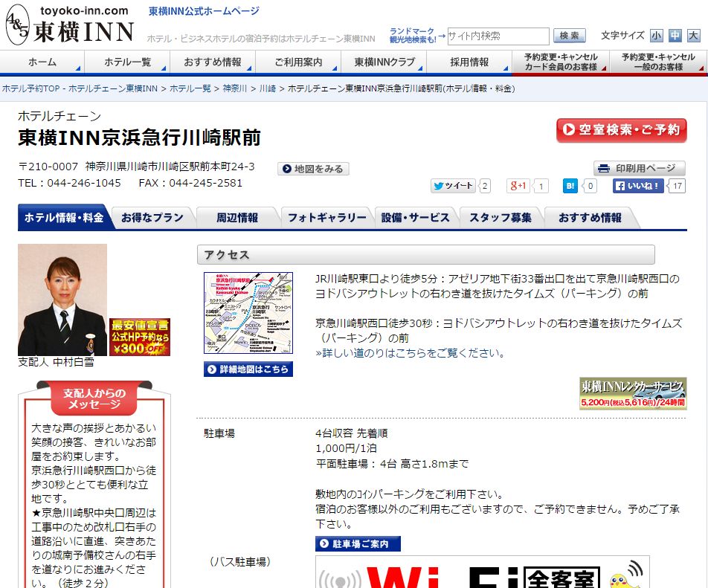Screen dimensions: 708x588
Task: Click the 地図をみる button
Action: (313, 169)
